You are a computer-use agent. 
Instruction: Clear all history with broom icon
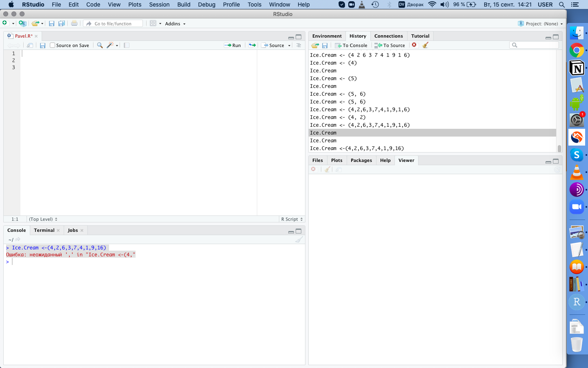425,45
